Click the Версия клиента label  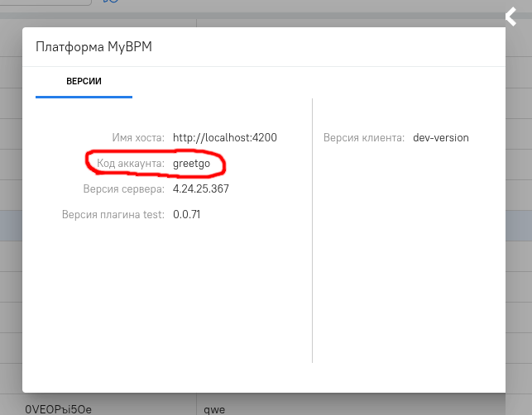point(363,137)
